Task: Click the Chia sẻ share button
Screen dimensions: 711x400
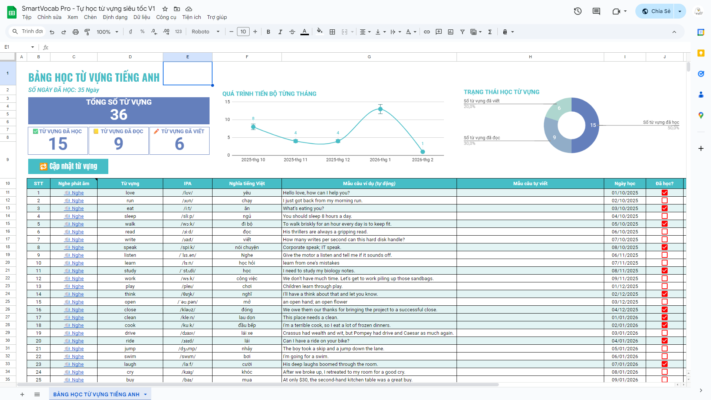Action: click(x=656, y=12)
